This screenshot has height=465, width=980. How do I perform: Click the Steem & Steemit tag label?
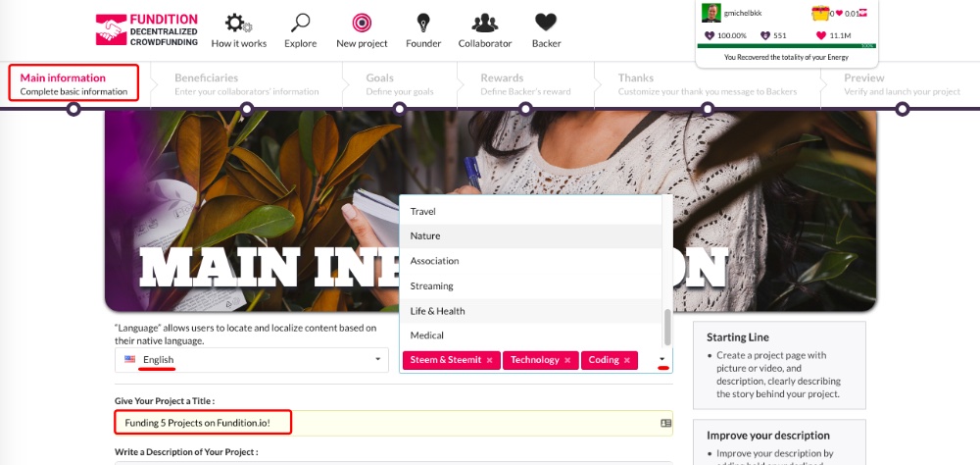pos(445,360)
